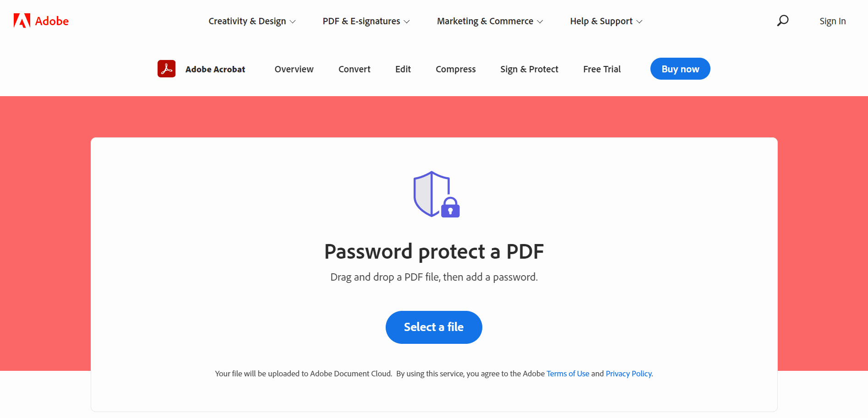Click the Adobe logo

click(x=40, y=21)
